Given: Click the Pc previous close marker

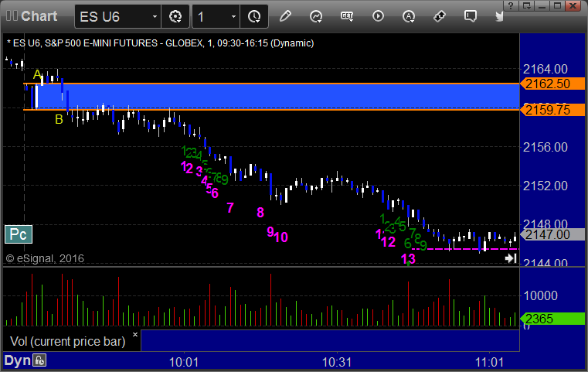Looking at the screenshot, I should [19, 234].
